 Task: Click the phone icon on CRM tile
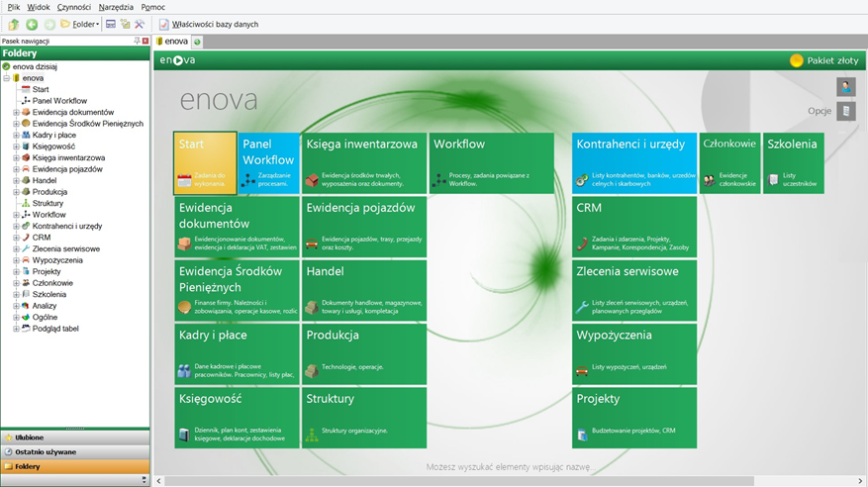[582, 243]
